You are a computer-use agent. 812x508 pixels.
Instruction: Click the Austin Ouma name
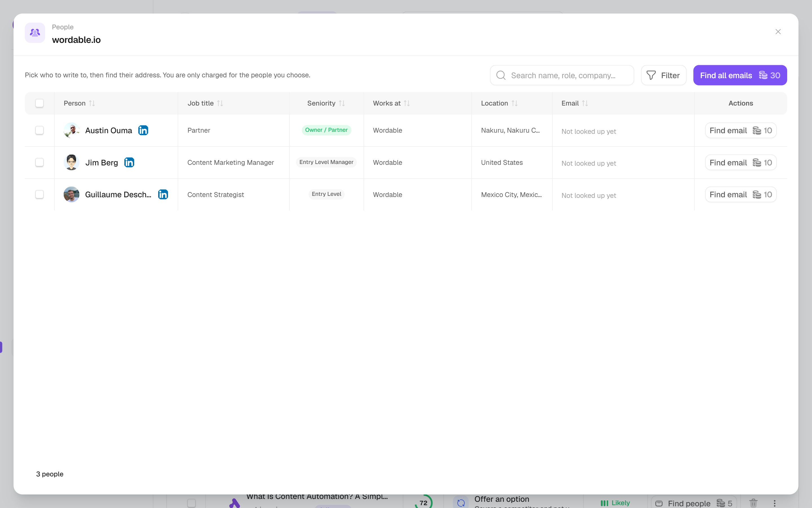(108, 130)
